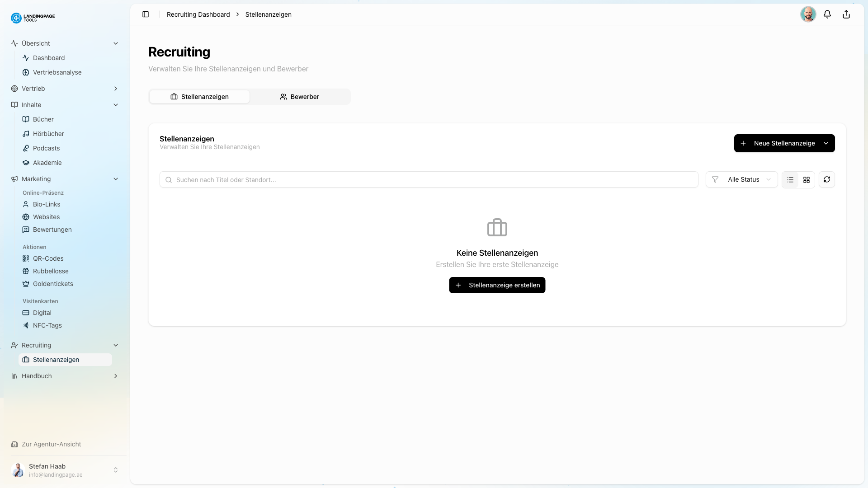Click the Stellenanzeige erstellen button

click(x=497, y=285)
